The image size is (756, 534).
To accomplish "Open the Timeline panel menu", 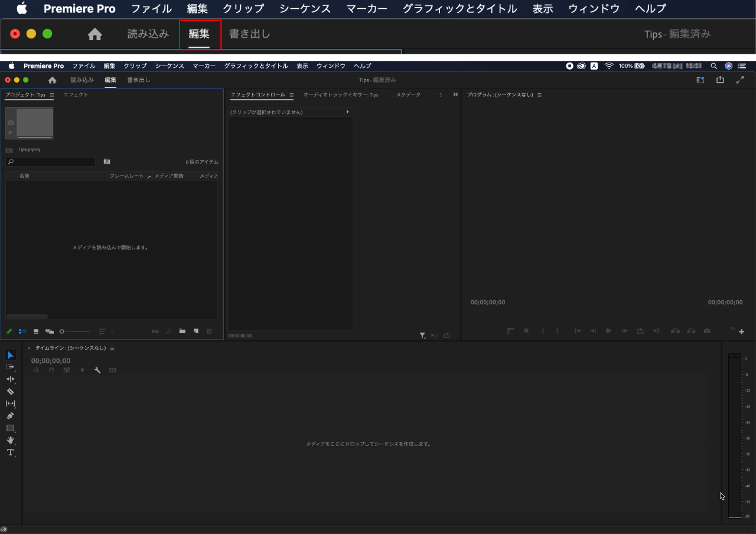I will (112, 348).
